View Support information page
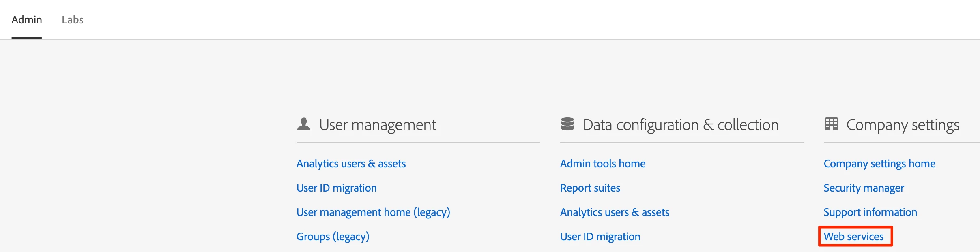This screenshot has height=252, width=980. point(870,212)
